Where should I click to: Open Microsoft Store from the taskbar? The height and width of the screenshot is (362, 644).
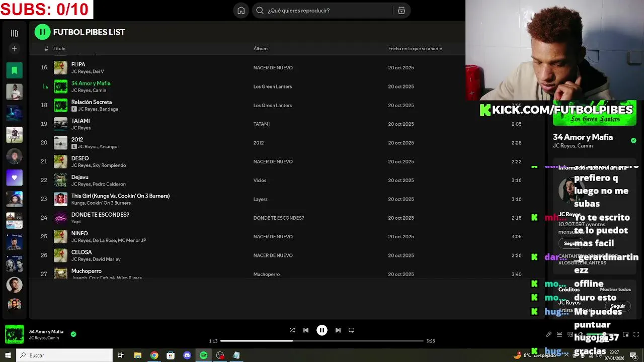(171, 355)
